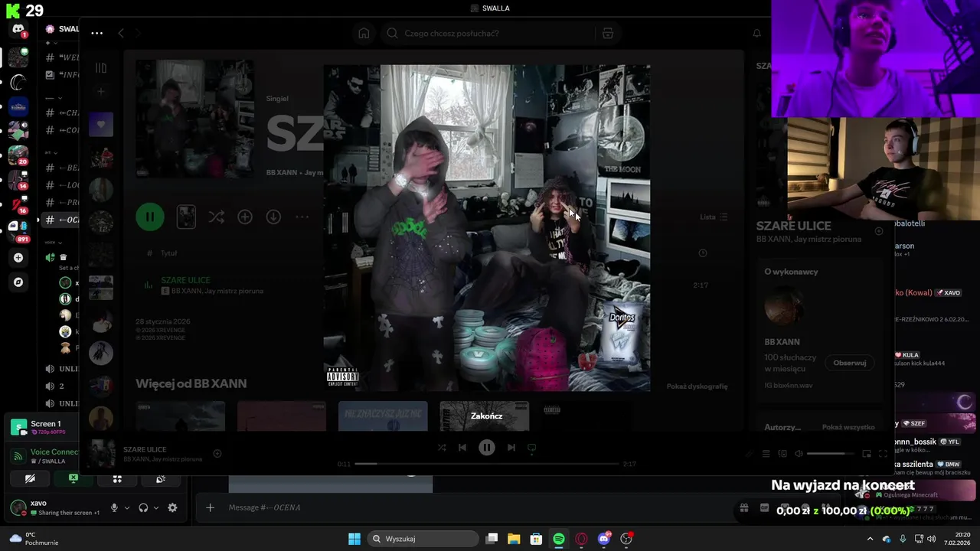Open the Spotify three-dots menu
The image size is (980, 551).
[x=96, y=33]
